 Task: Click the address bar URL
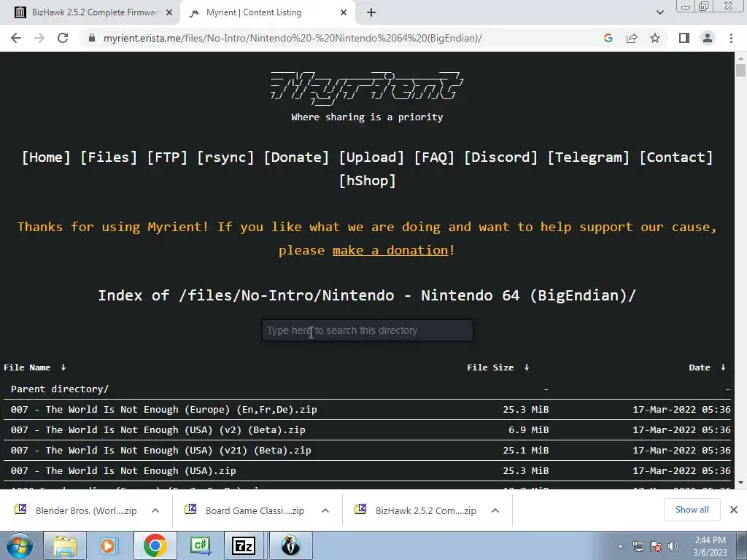[293, 38]
